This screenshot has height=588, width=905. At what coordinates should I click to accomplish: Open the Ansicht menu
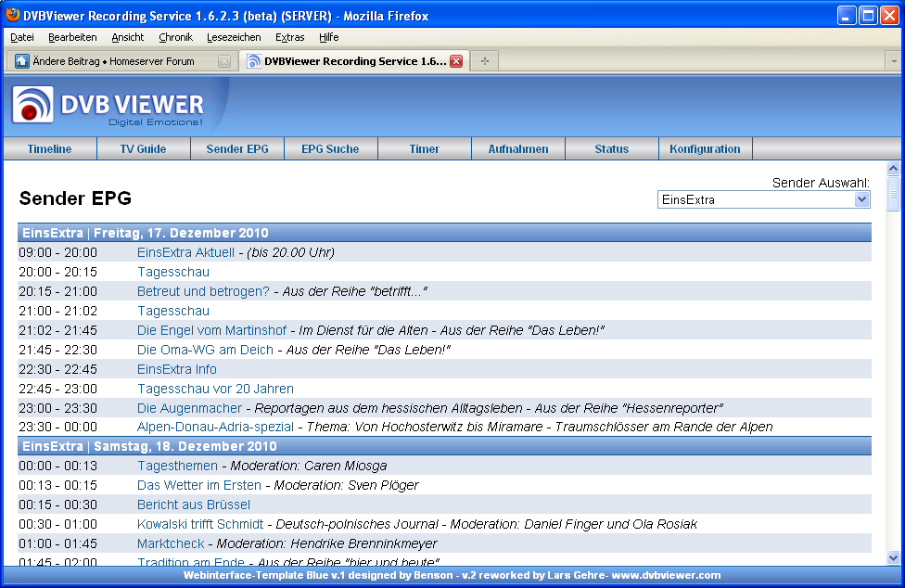coord(128,37)
